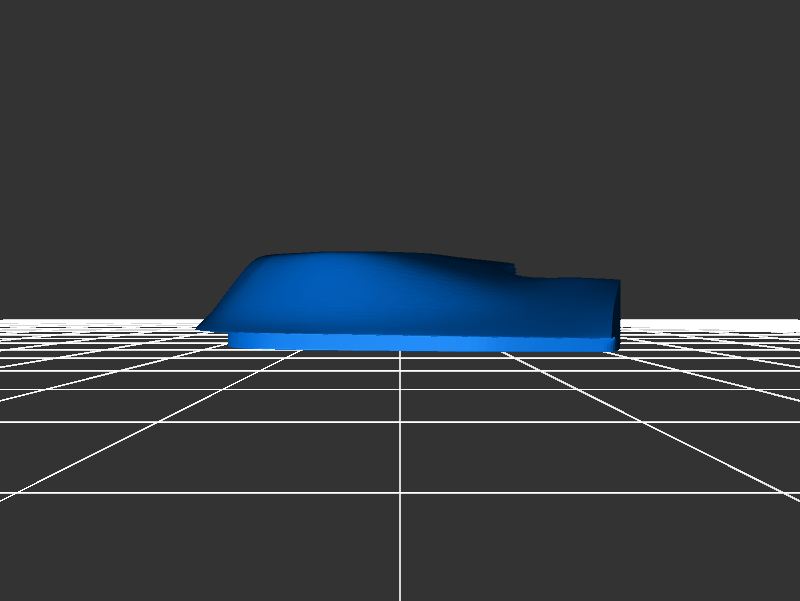Click the left end of the base plate

click(x=234, y=341)
